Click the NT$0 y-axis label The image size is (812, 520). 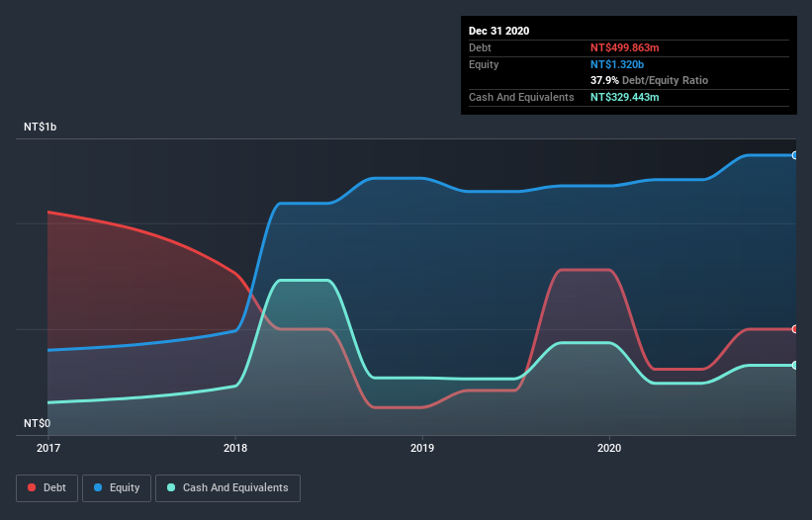38,423
